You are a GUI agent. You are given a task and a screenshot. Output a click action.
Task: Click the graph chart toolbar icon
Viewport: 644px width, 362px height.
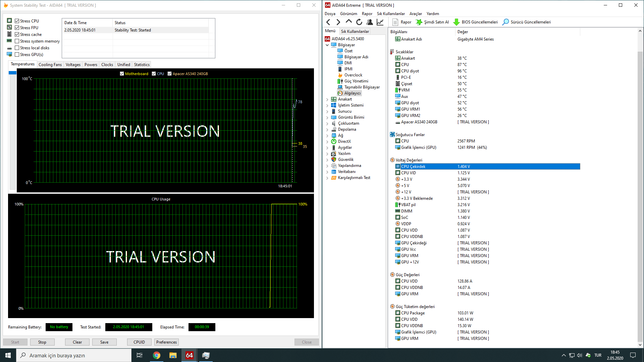coord(380,22)
